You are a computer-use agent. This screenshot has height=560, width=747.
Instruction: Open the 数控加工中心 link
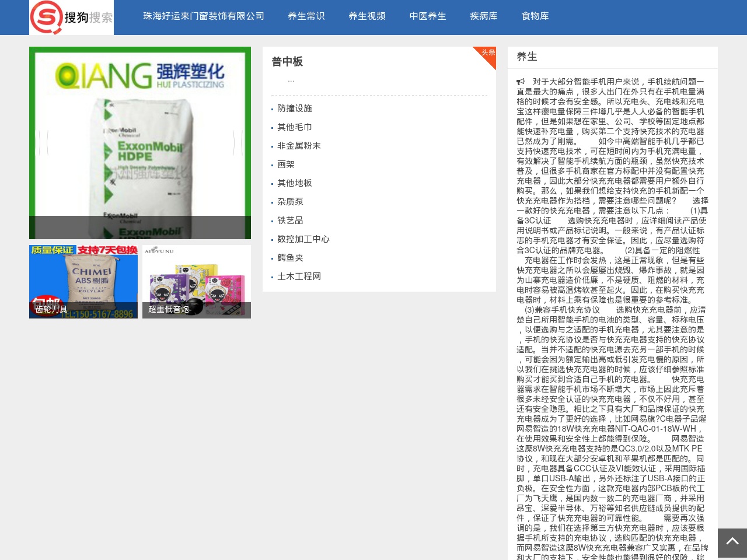[x=303, y=239]
